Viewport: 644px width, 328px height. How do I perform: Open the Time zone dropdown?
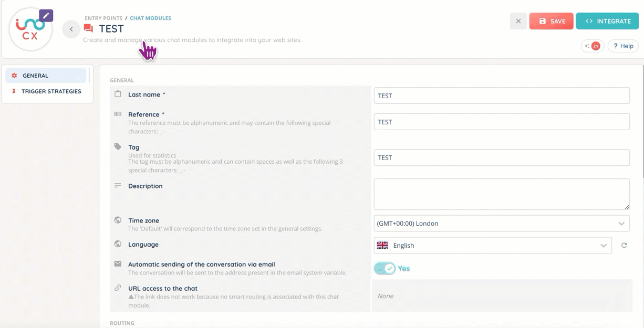click(x=501, y=223)
